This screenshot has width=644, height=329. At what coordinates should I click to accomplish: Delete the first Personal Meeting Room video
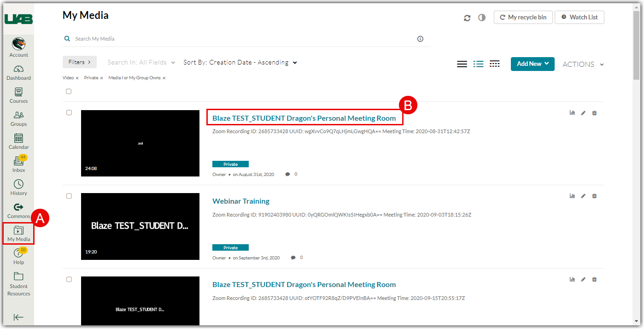594,113
